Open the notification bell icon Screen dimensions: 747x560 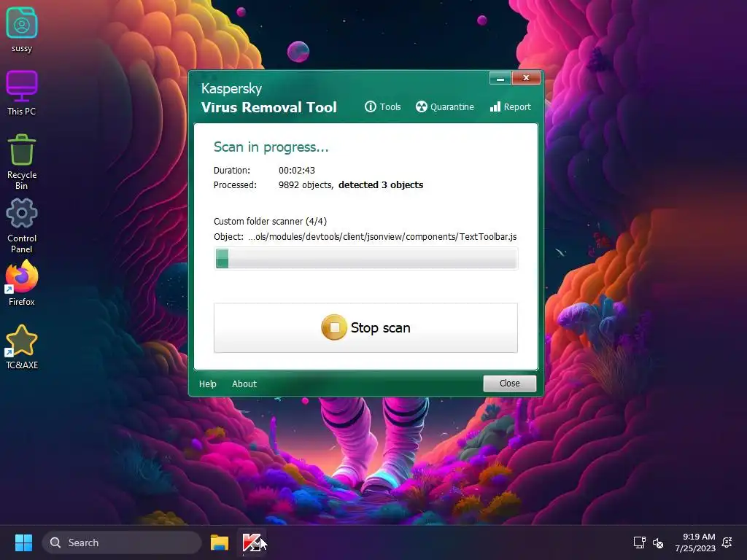(x=727, y=542)
